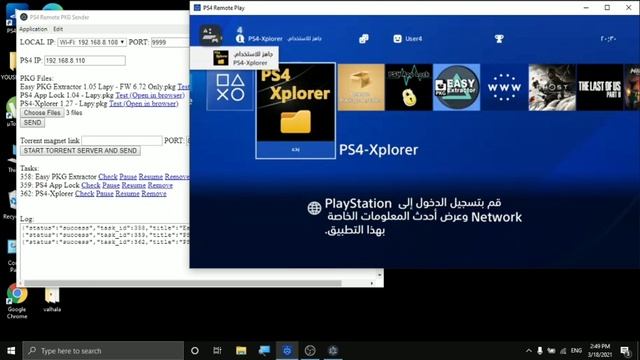Open Cortana circle icon on taskbar
Viewport: 640px width, 360px height.
click(195, 351)
